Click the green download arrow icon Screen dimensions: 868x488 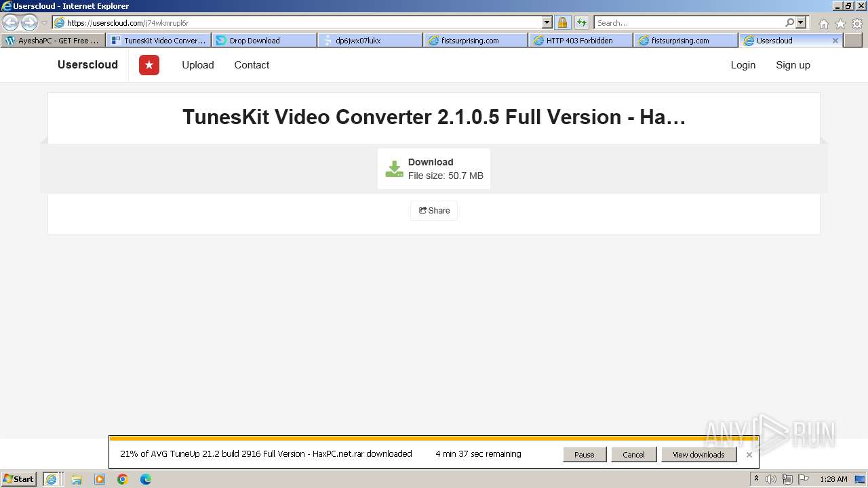pos(394,169)
